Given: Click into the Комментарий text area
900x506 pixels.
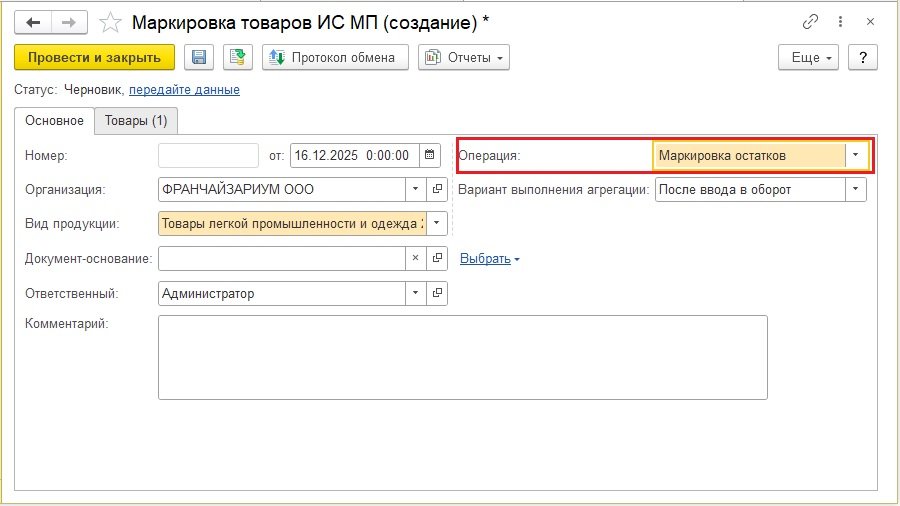Looking at the screenshot, I should [462, 357].
